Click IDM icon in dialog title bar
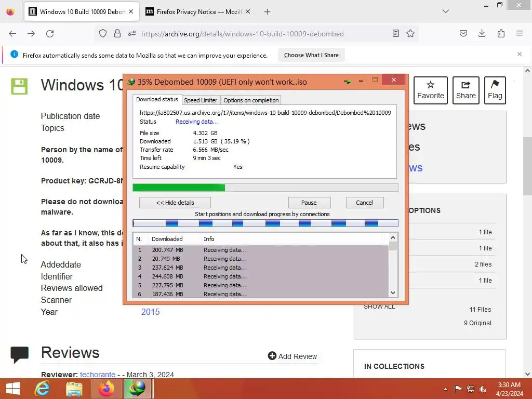532x399 pixels. click(x=131, y=82)
